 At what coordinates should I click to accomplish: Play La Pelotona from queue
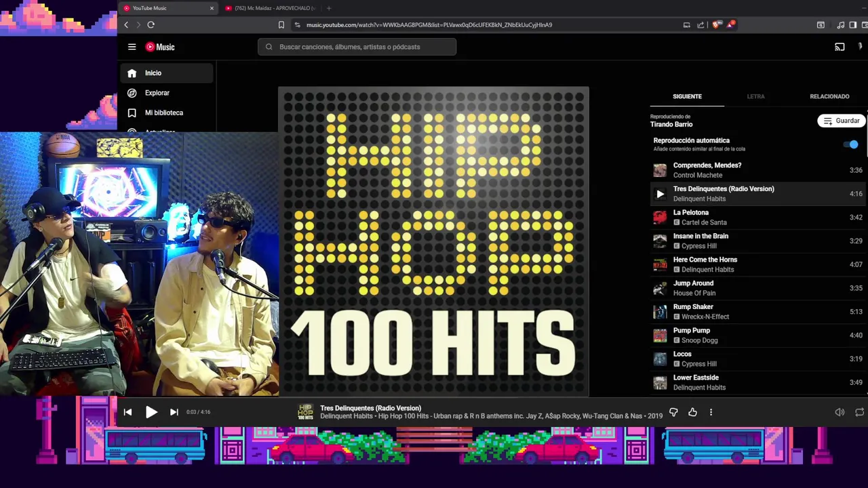pos(758,218)
